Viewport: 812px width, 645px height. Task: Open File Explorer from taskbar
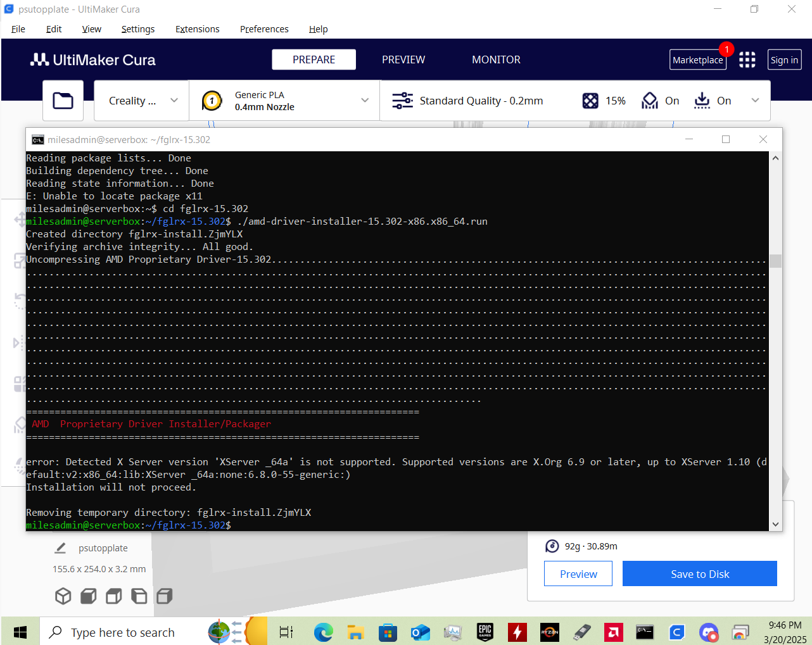pyautogui.click(x=355, y=632)
